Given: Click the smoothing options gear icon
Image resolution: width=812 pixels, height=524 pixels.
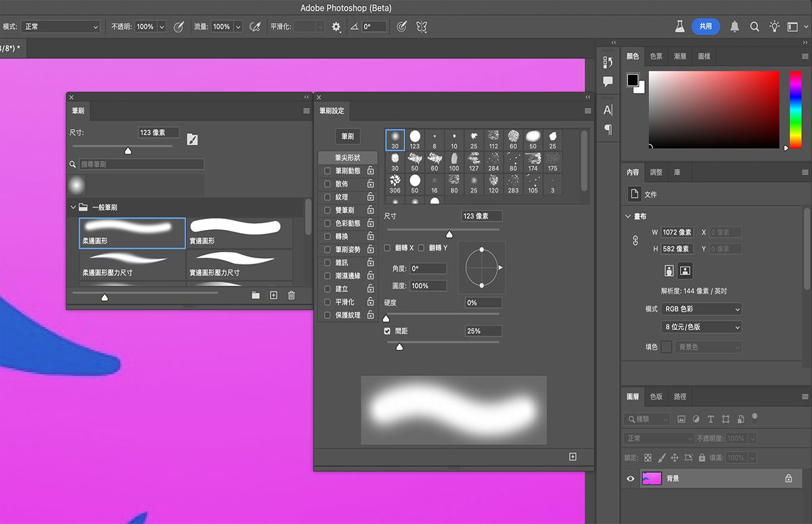Looking at the screenshot, I should (336, 27).
